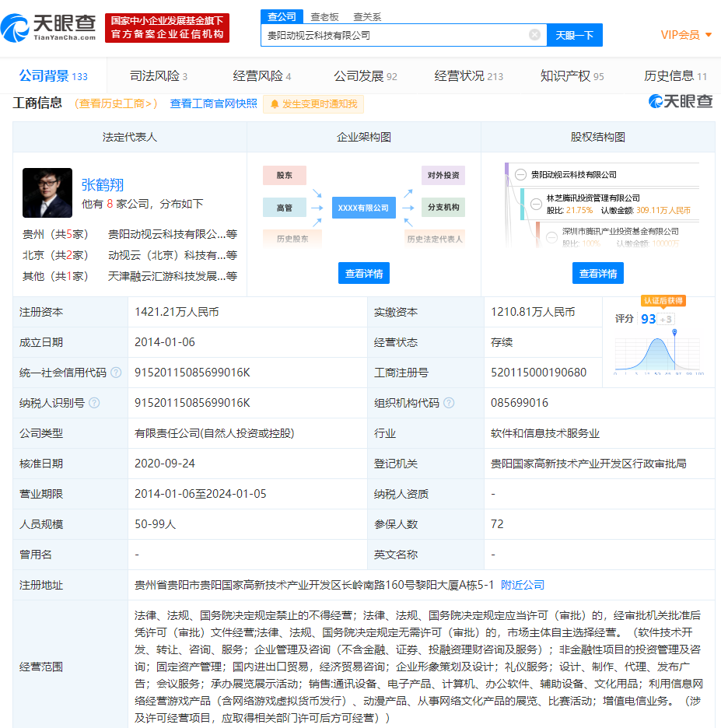The height and width of the screenshot is (728, 721).
Task: Click the photo of 张鹤翔
Action: (47, 193)
